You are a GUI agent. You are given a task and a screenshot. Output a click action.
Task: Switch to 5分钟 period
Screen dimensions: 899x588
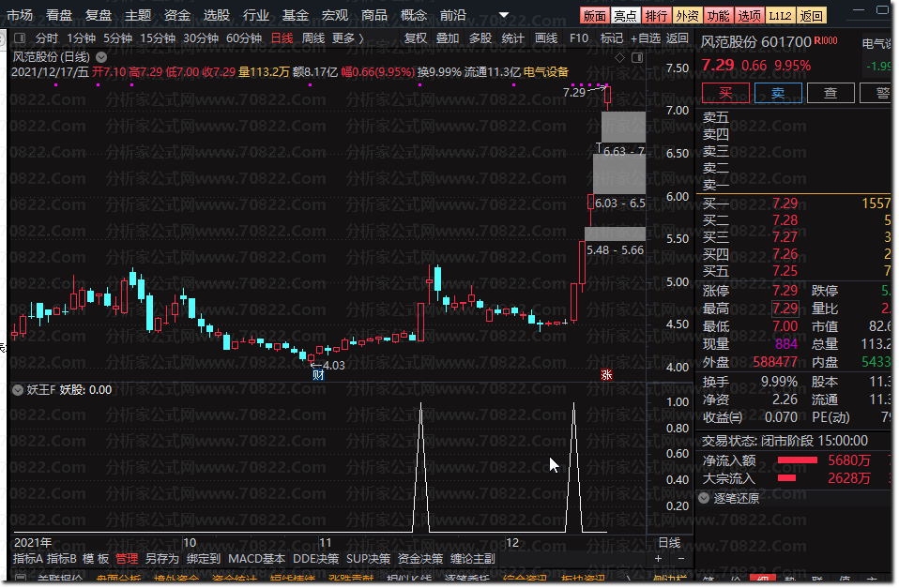click(x=117, y=38)
